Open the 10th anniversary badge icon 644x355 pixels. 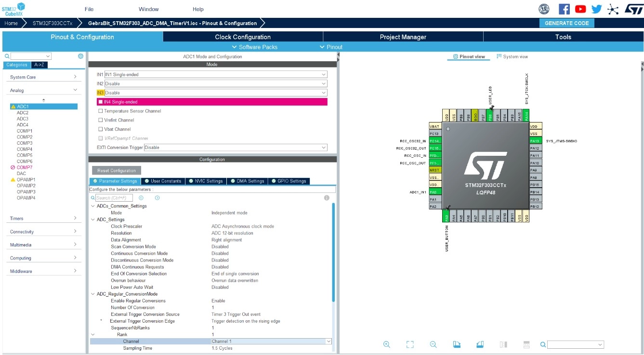(x=544, y=9)
